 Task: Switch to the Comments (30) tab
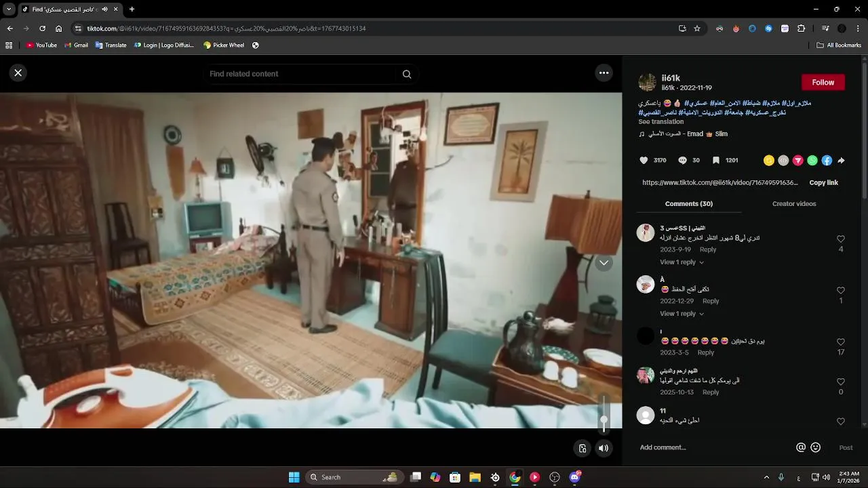pyautogui.click(x=688, y=204)
